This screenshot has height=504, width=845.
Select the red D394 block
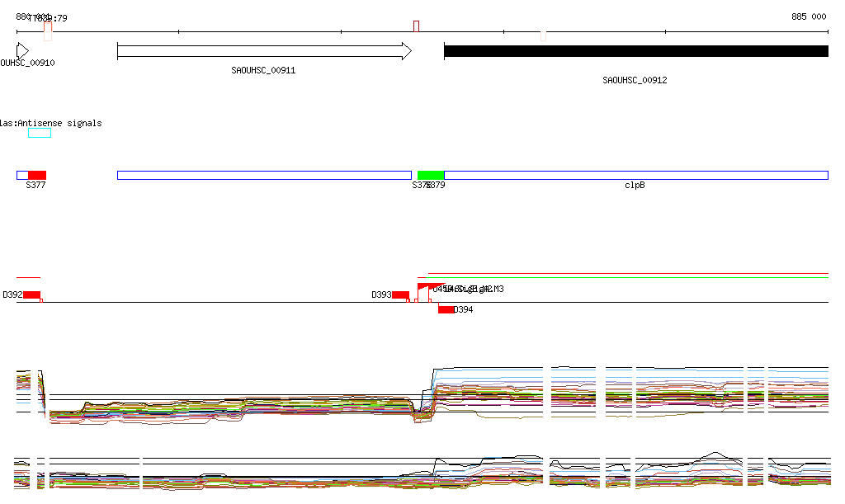(446, 309)
